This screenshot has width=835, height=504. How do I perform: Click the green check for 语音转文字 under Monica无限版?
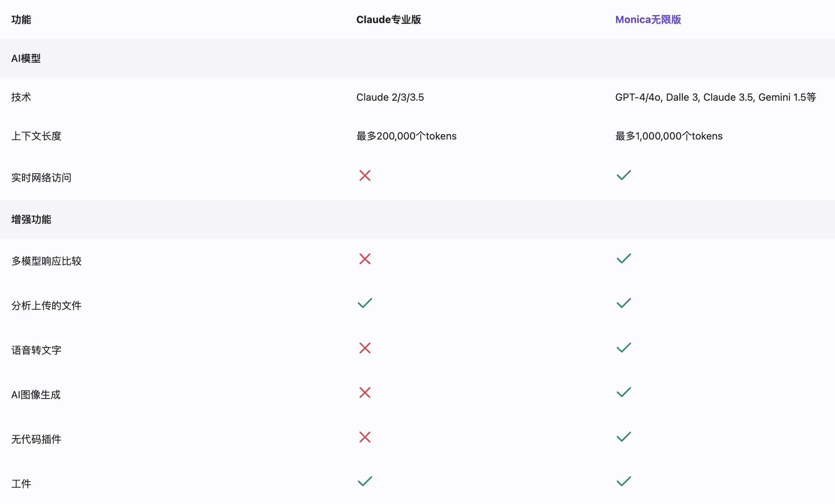(624, 348)
